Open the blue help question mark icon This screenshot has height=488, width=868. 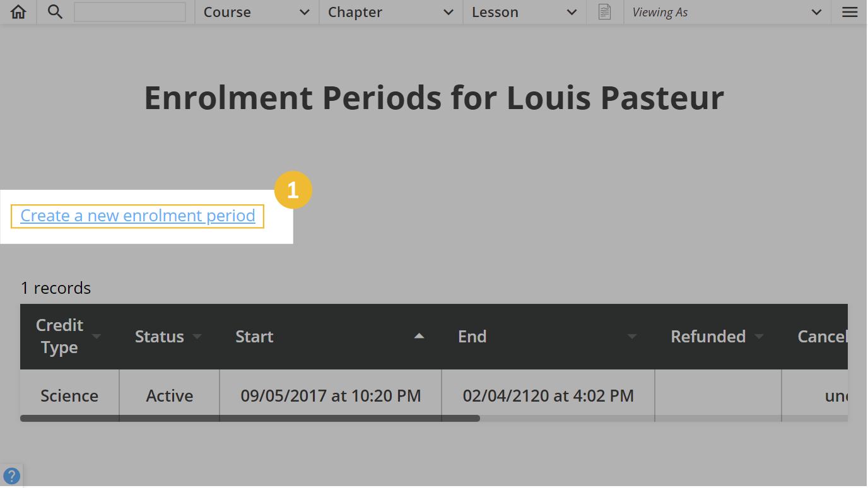(x=11, y=476)
